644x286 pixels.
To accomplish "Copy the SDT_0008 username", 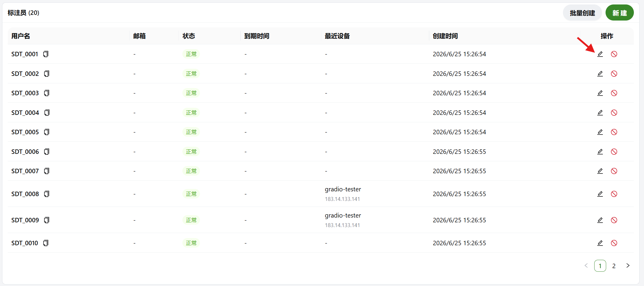I will pos(46,194).
